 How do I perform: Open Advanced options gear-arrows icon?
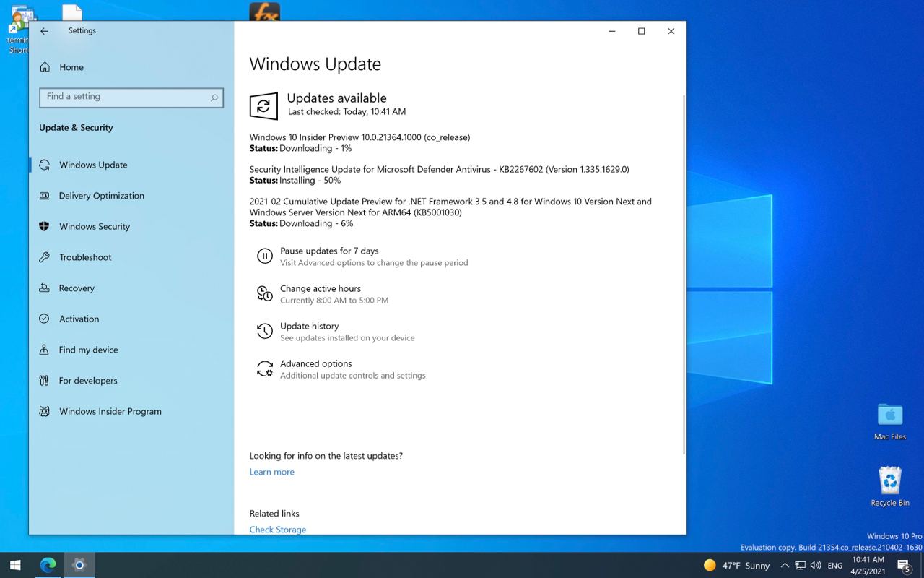265,369
